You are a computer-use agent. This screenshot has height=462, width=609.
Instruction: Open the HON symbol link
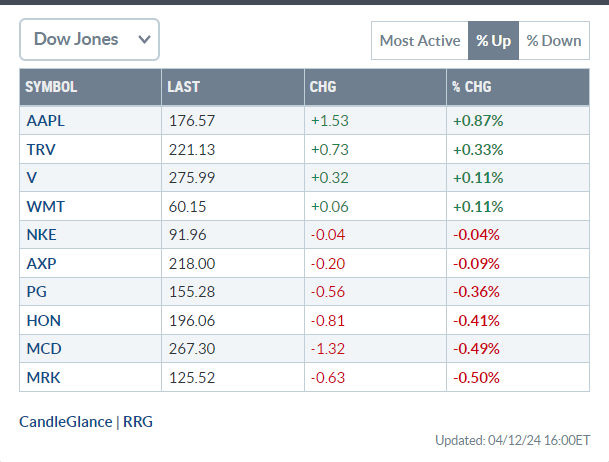click(42, 321)
